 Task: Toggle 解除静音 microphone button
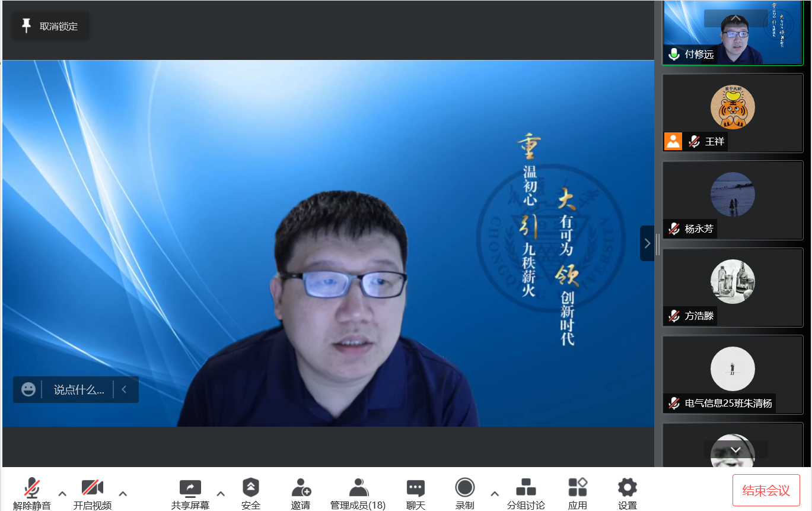[x=32, y=488]
